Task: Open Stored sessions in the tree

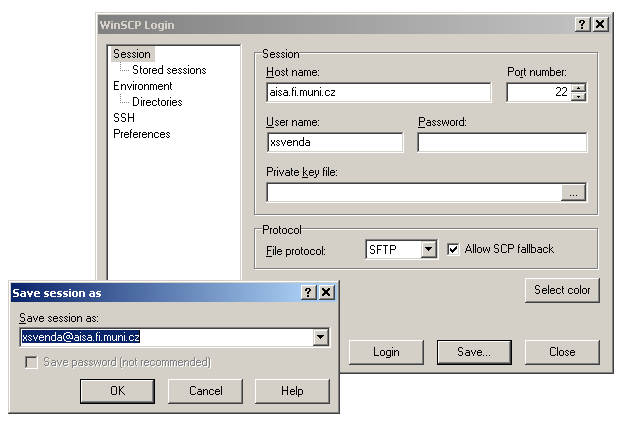Action: click(x=169, y=70)
